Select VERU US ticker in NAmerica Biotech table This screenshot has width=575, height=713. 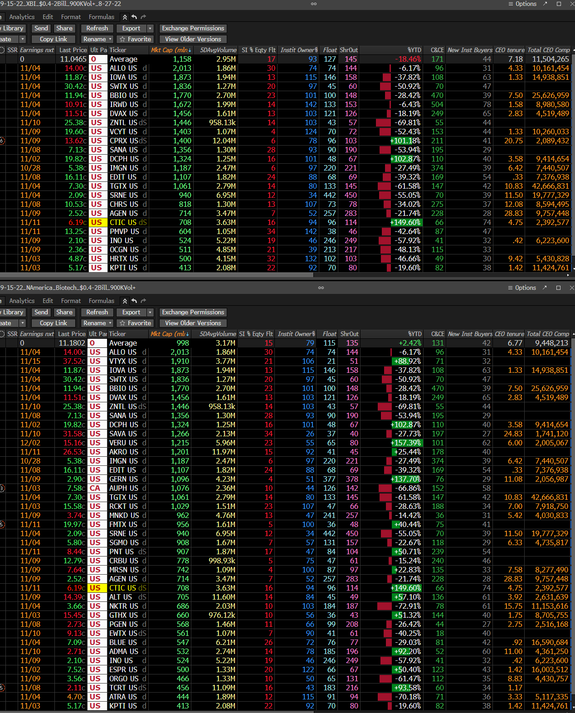click(x=123, y=443)
